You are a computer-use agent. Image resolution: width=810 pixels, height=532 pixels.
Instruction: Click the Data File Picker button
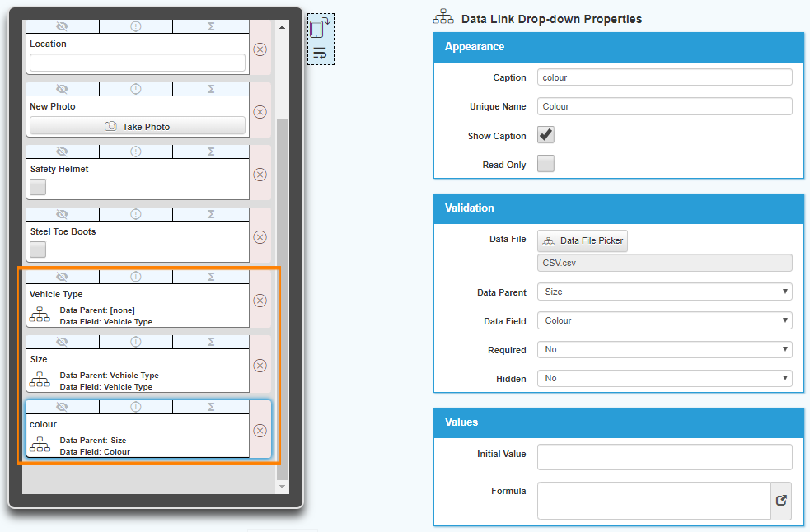[583, 240]
